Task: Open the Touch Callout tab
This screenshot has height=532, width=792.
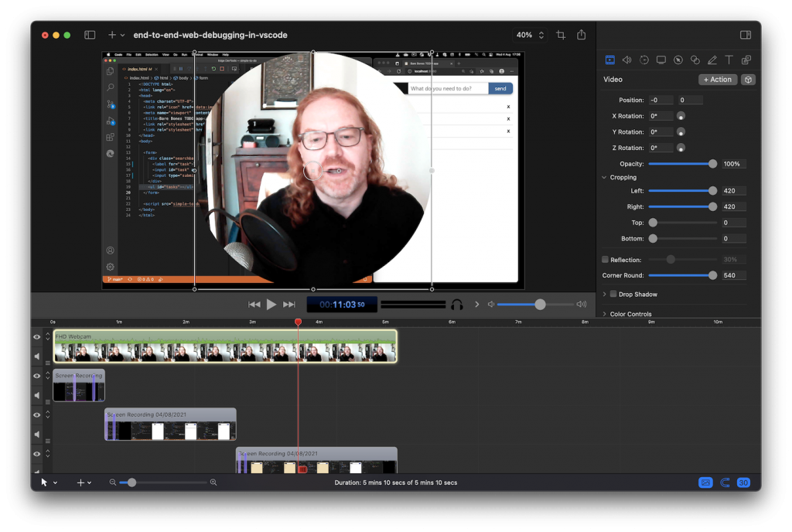Action: [x=695, y=60]
